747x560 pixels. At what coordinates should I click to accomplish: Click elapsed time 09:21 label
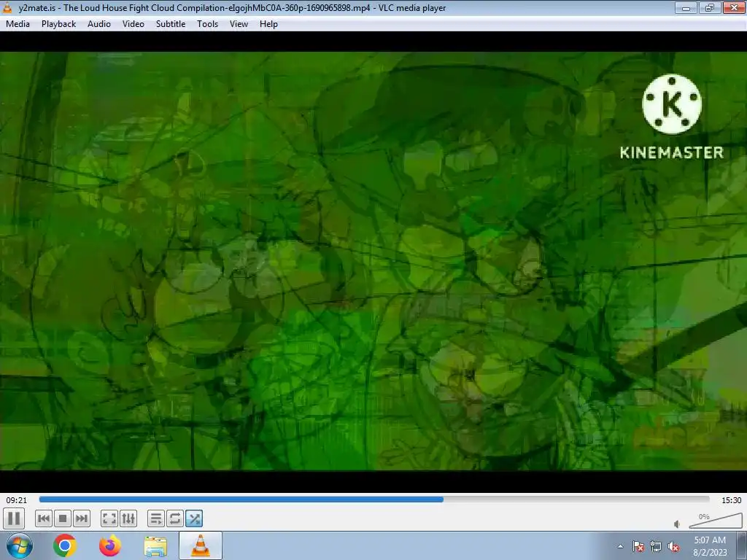17,500
